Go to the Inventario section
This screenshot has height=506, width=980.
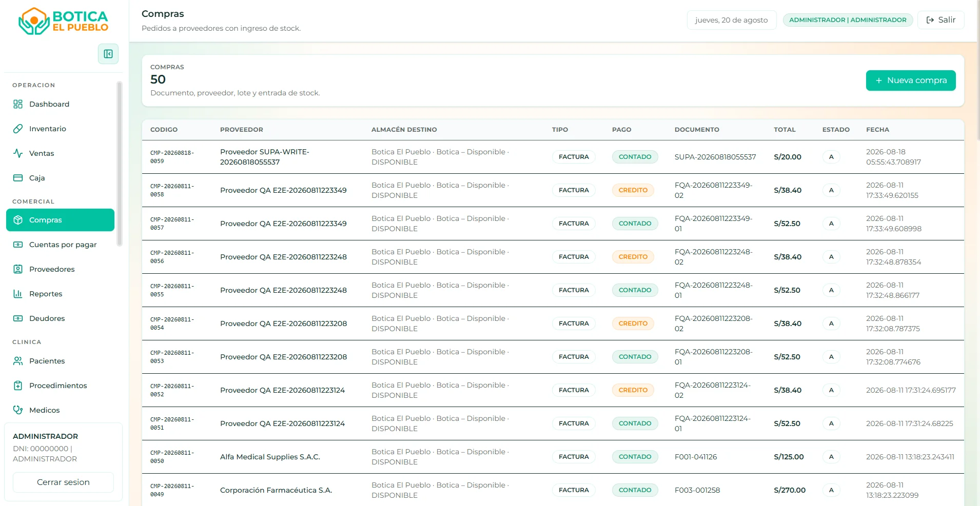[x=60, y=129]
